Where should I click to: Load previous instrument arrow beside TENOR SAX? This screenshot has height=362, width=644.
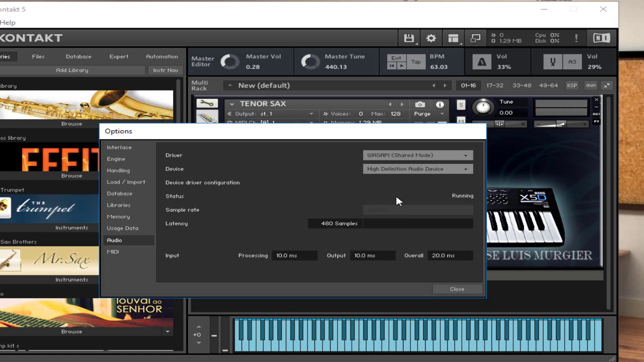(390, 104)
